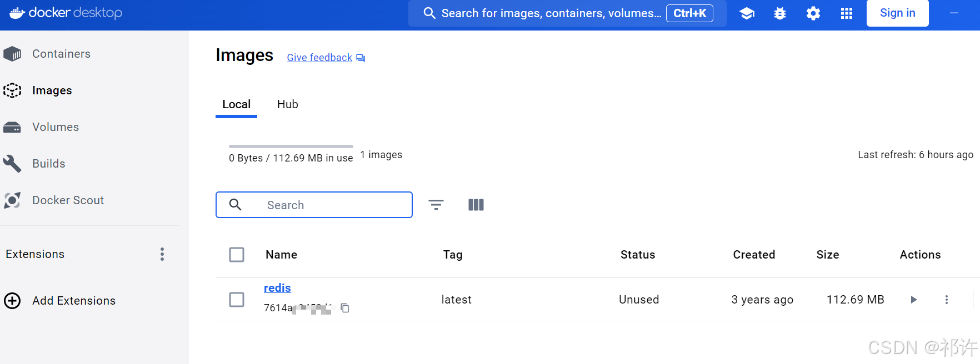Click the Volumes drive icon
This screenshot has height=364, width=980.
coord(12,127)
